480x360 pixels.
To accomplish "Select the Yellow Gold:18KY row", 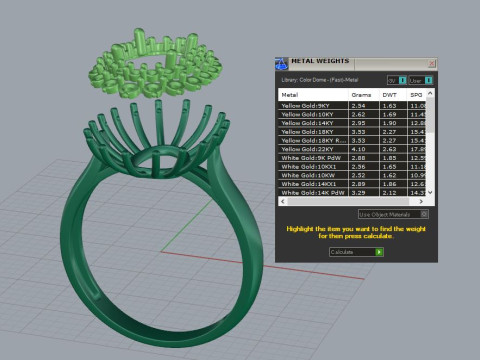I will click(x=352, y=132).
